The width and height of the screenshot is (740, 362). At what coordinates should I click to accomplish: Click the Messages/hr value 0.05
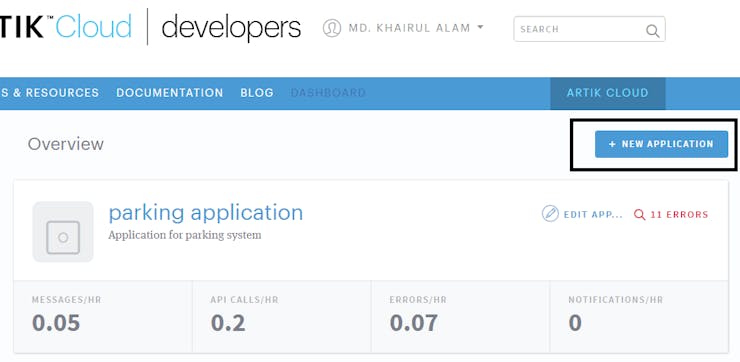coord(56,323)
